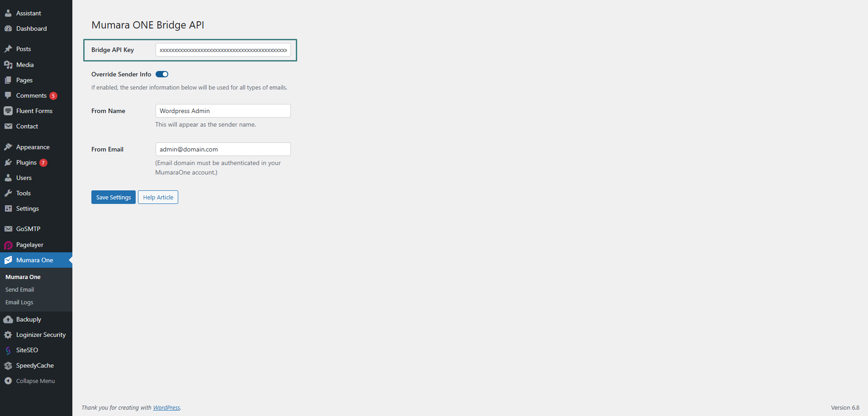
Task: Click the Fluent Forms icon
Action: click(8, 111)
